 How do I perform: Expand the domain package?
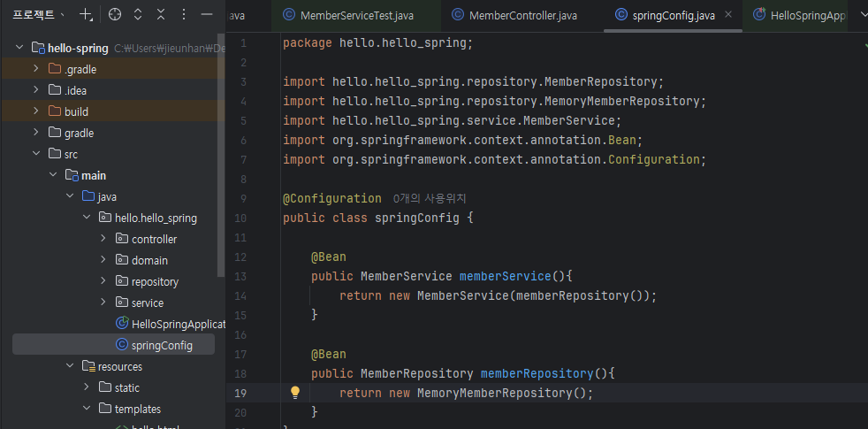coord(103,260)
